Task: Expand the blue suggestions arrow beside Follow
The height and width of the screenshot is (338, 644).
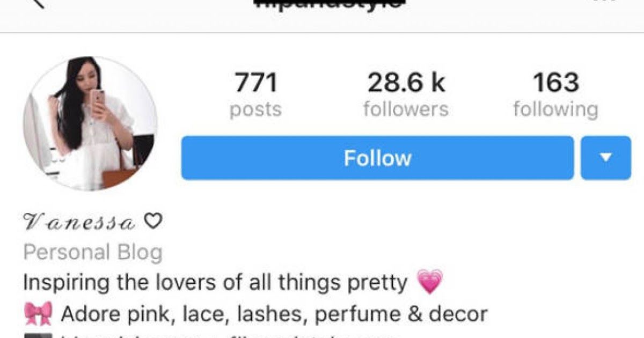Action: pyautogui.click(x=606, y=158)
